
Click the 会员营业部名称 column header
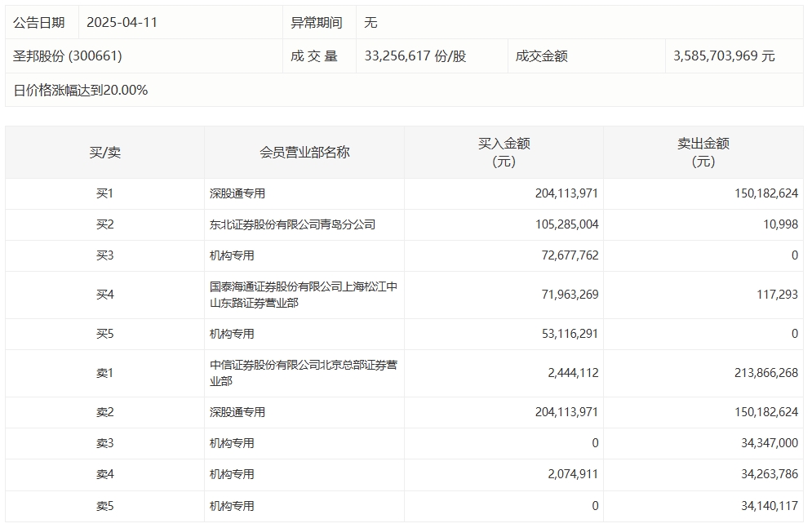click(x=304, y=153)
